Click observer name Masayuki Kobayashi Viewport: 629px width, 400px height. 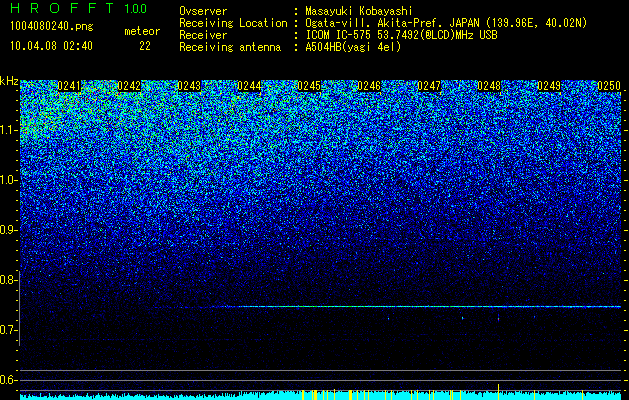point(359,11)
